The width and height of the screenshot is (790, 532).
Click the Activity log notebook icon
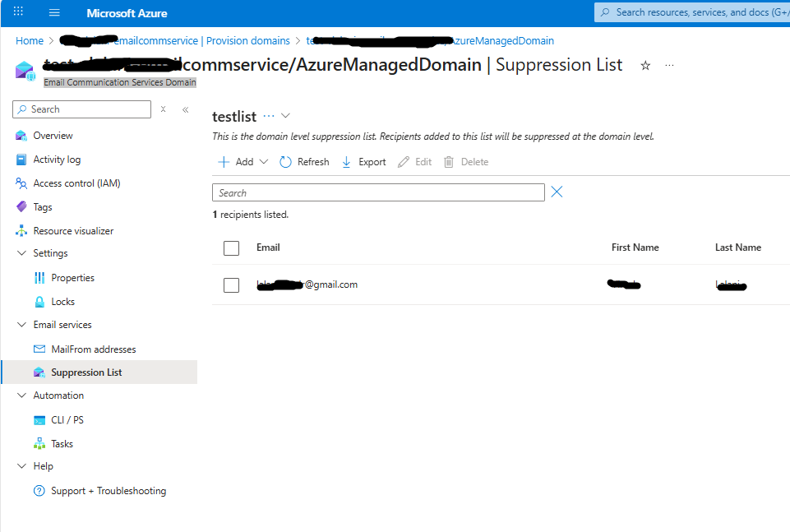tap(21, 160)
